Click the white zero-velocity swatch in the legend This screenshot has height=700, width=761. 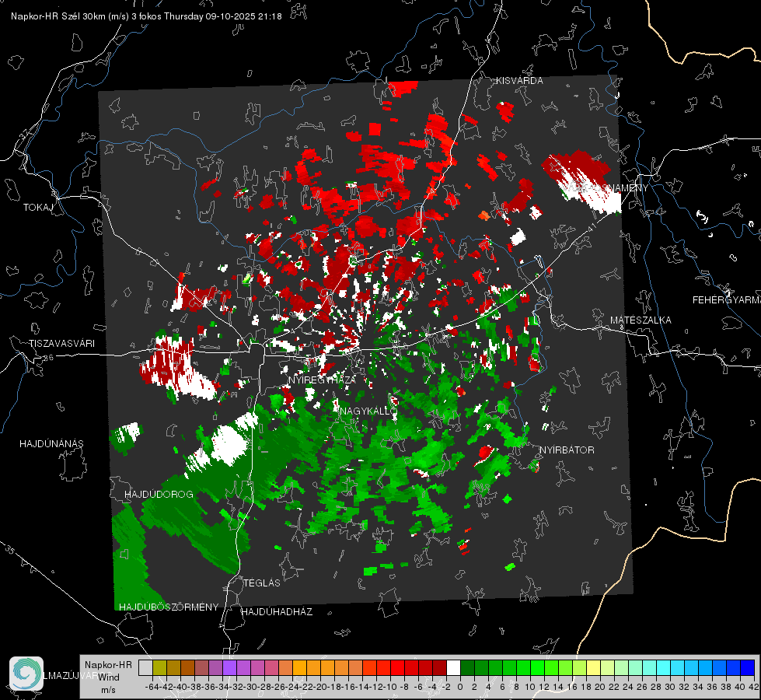tap(453, 668)
